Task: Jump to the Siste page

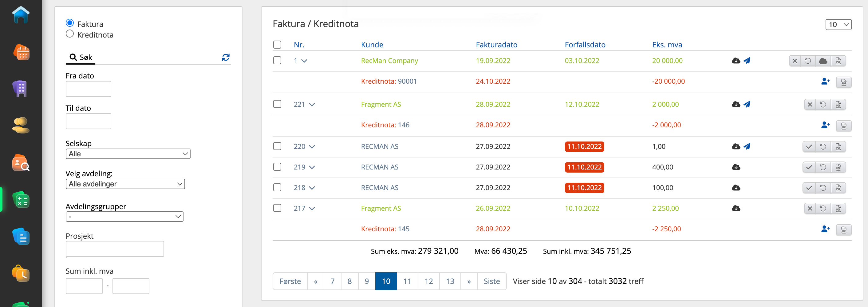Action: 491,281
